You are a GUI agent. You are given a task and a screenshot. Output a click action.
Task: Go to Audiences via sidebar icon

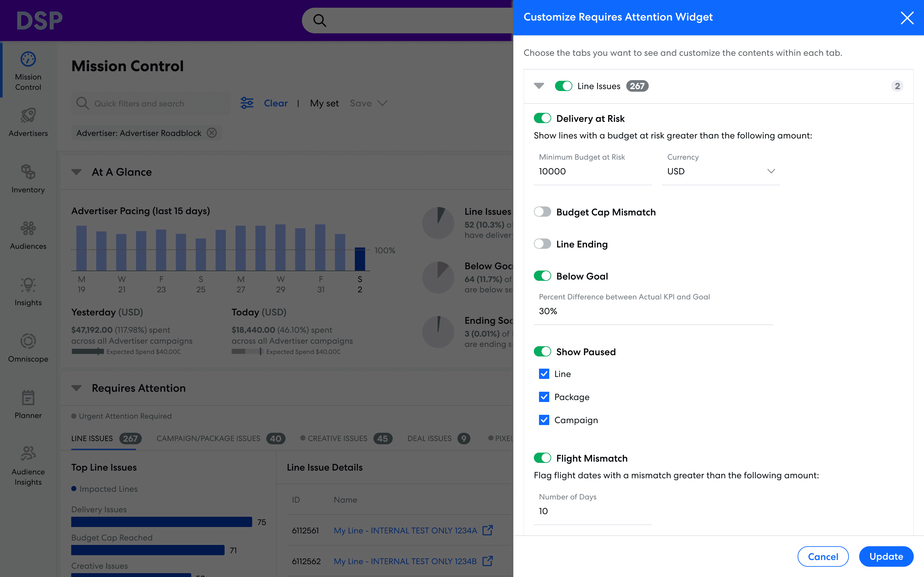click(x=28, y=229)
